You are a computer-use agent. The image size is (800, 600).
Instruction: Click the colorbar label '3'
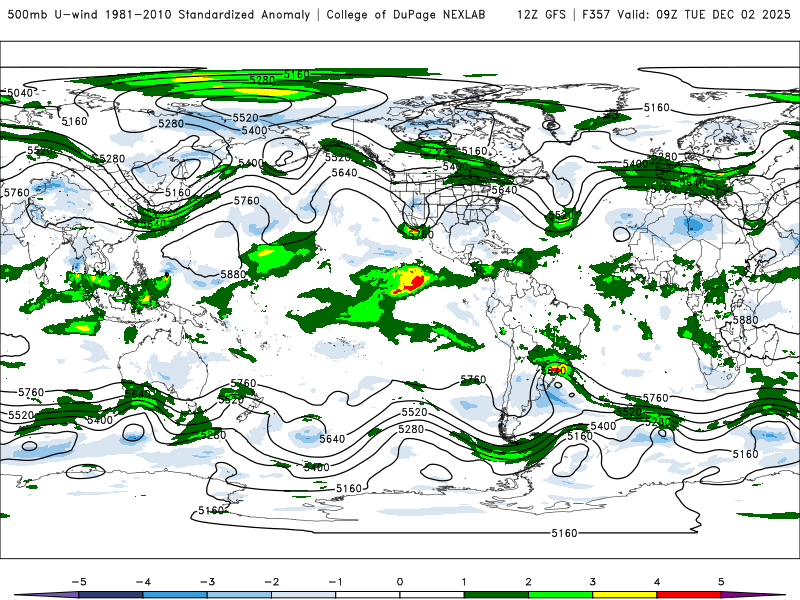(x=593, y=582)
